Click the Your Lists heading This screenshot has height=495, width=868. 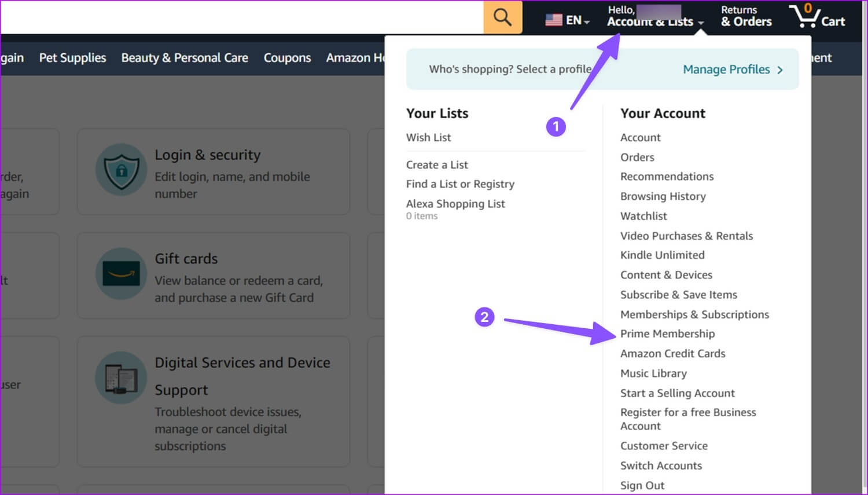click(437, 113)
